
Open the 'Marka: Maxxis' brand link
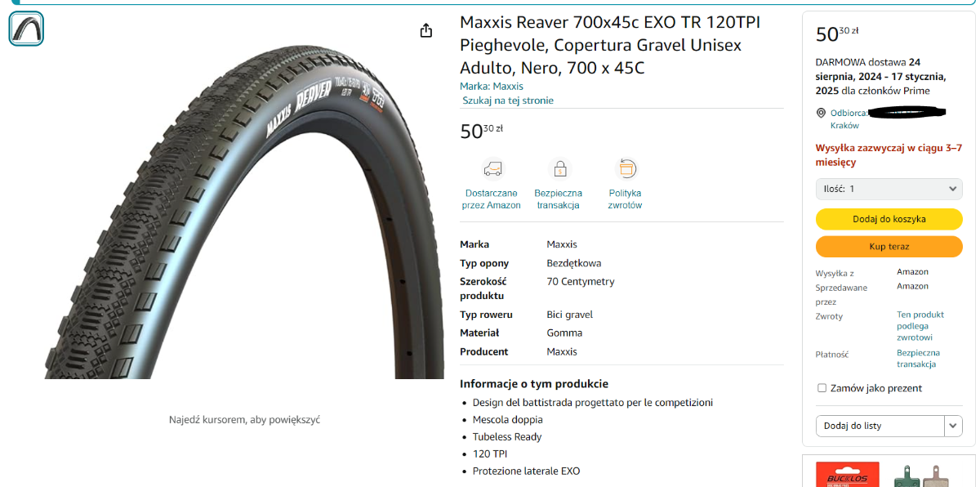point(492,86)
